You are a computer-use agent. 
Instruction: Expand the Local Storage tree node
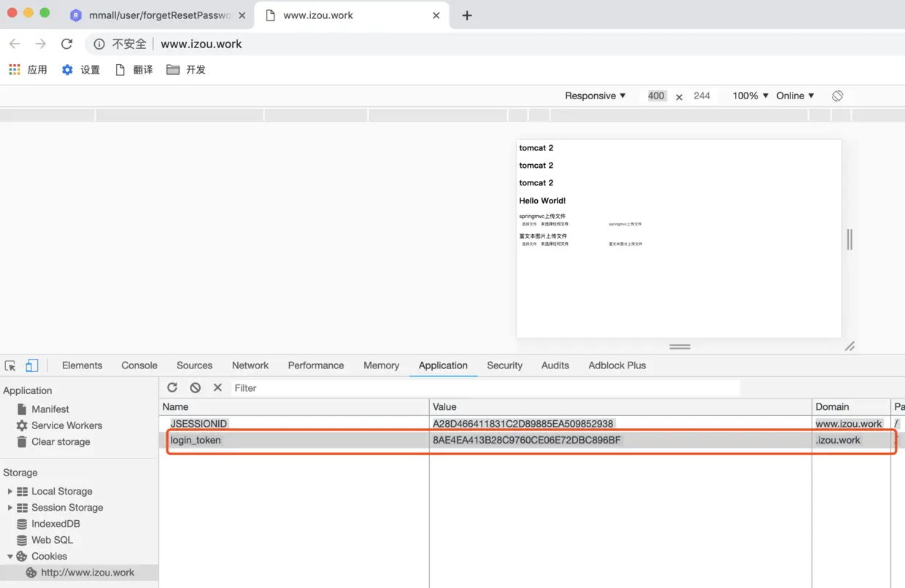coord(10,491)
